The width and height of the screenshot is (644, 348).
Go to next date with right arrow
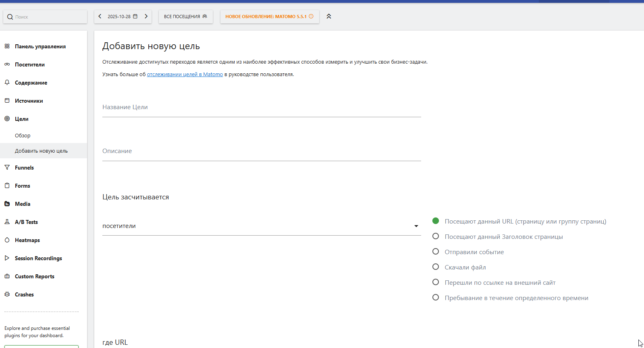[x=146, y=17]
